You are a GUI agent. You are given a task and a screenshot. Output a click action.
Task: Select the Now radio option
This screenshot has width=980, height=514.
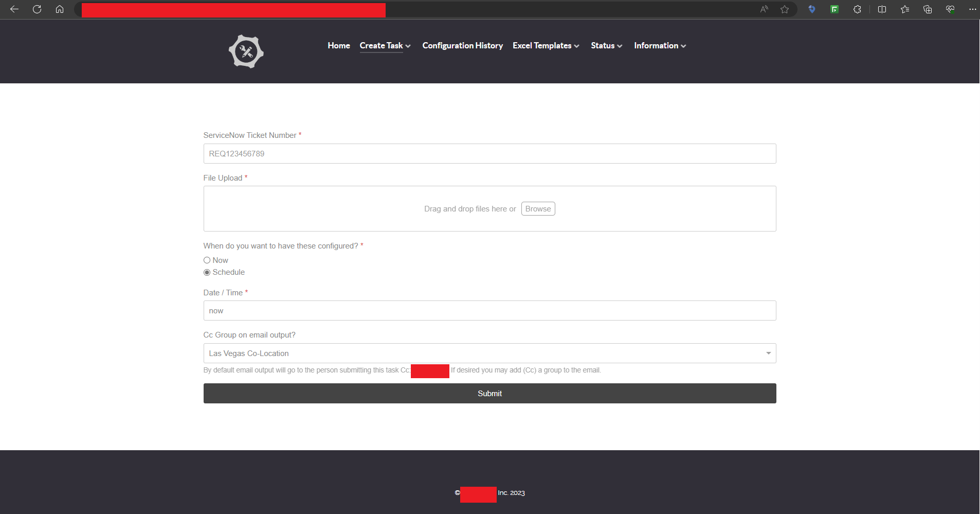(x=207, y=260)
